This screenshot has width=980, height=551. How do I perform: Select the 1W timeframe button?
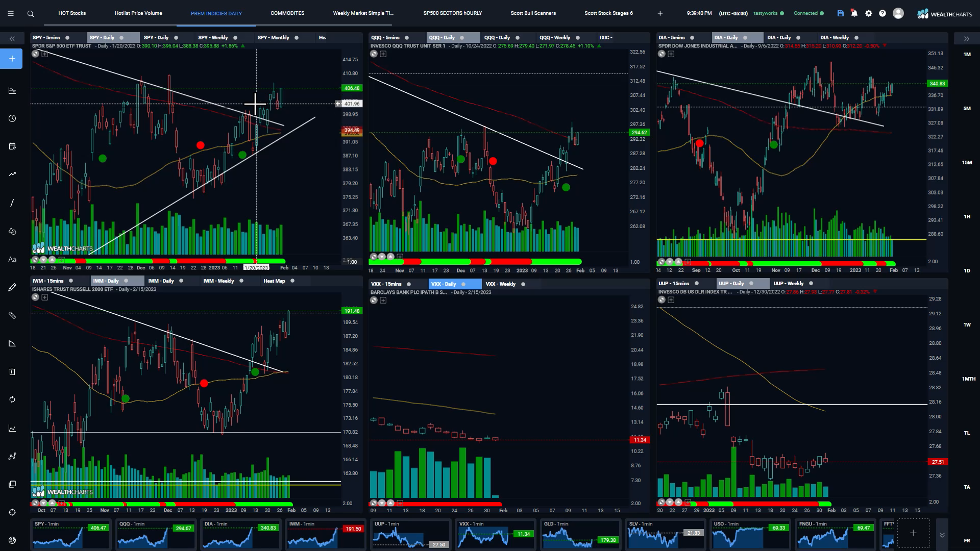pyautogui.click(x=967, y=325)
